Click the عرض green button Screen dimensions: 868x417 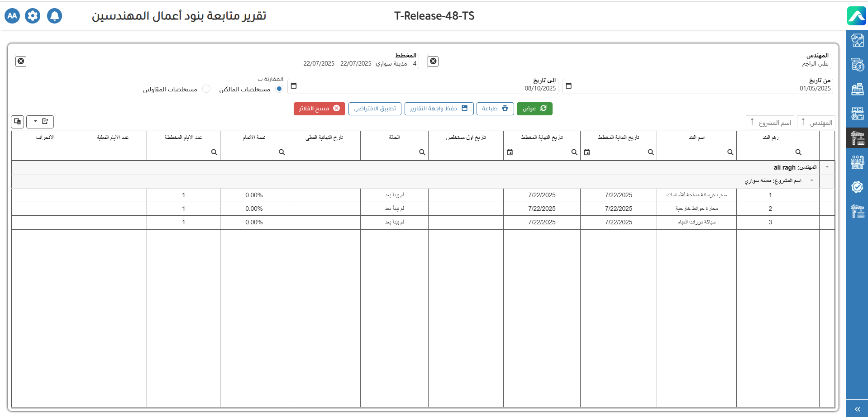click(534, 109)
